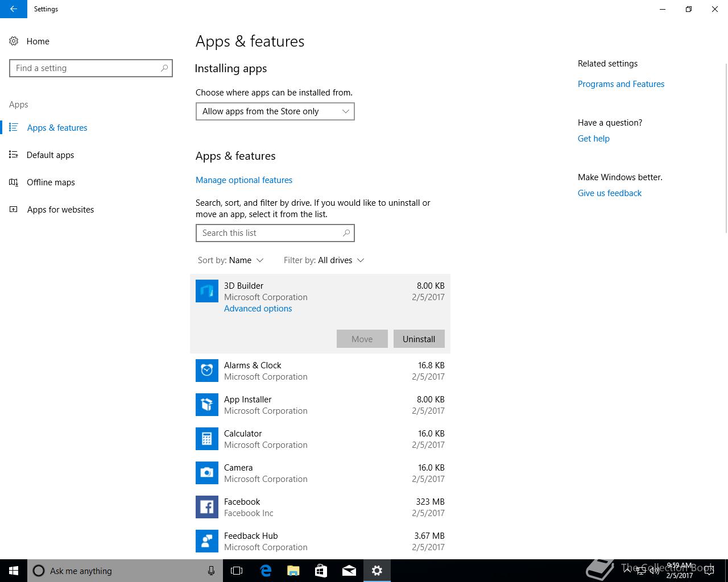Select the Apps for websites sidebar icon
Viewport: 728px width, 582px height.
(x=14, y=209)
